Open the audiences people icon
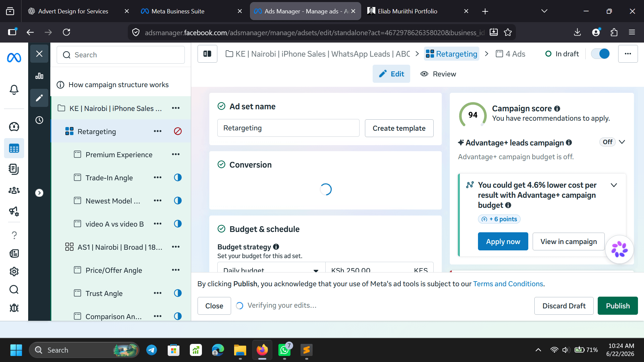This screenshot has width=644, height=362. [14, 190]
